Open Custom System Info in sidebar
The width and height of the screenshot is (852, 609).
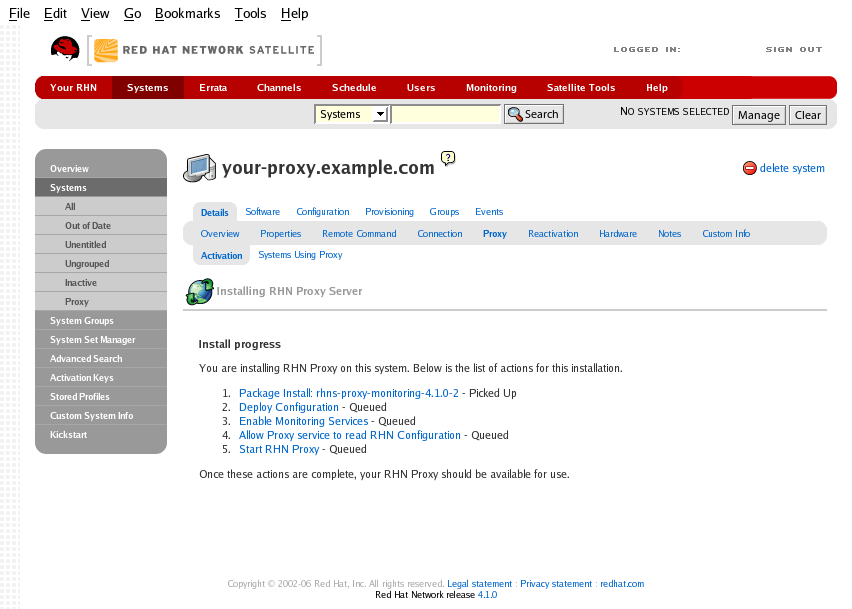pyautogui.click(x=101, y=416)
